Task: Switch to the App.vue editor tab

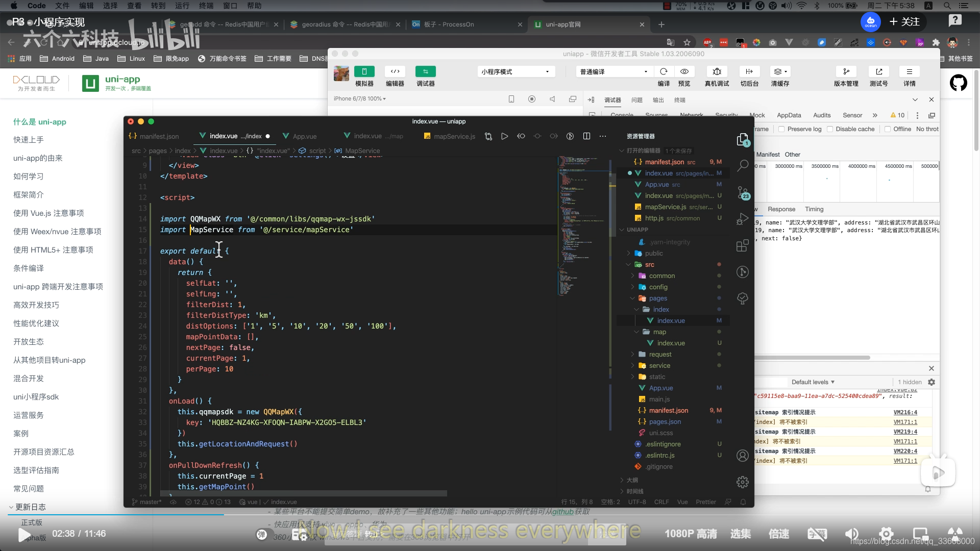Action: (x=305, y=136)
